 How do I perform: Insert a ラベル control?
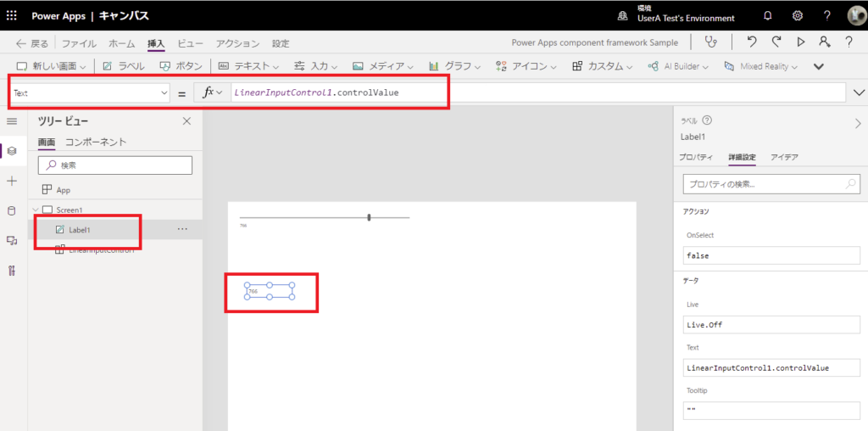coord(124,66)
